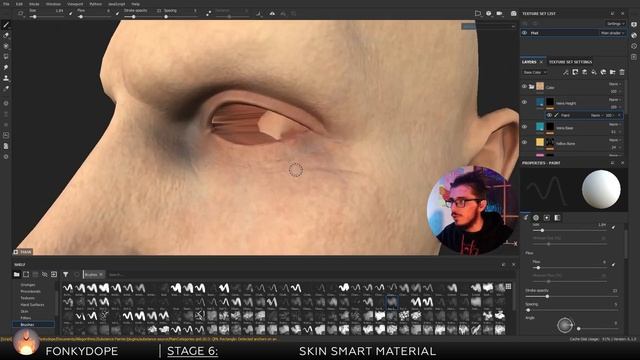Screen dimensions: 640x360
Task: Select the first brush thumbnail in Shelf
Action: pos(68,289)
